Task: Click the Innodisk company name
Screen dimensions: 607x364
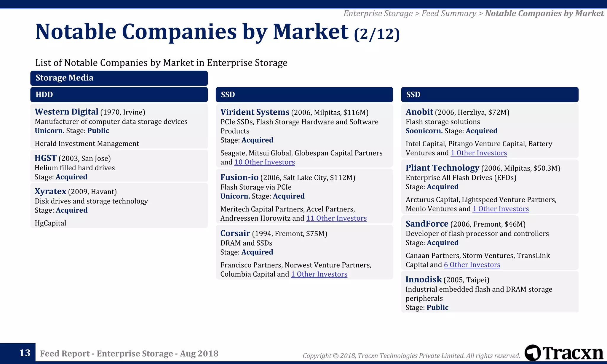Action: pos(424,280)
